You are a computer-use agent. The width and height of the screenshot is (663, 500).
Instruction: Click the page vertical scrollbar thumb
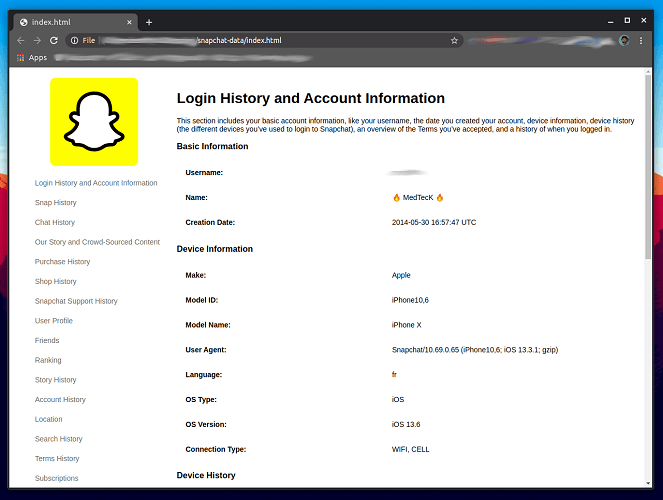tap(648, 167)
